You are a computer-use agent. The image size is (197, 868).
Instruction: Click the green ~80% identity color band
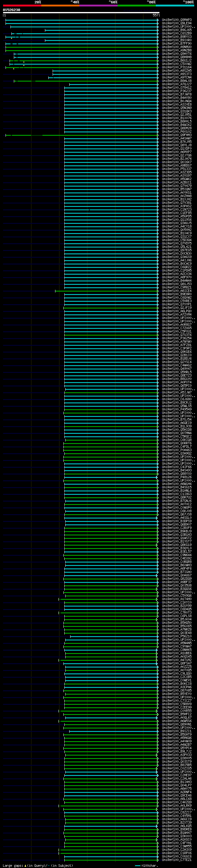click(137, 6)
